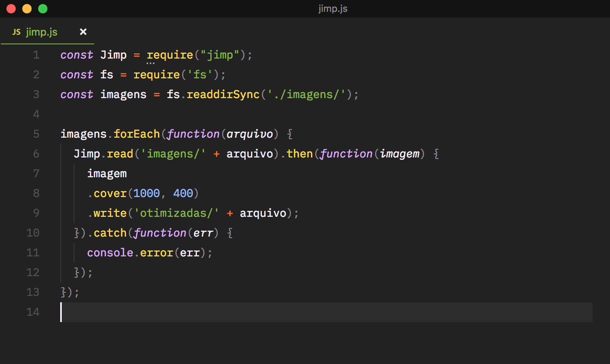
Task: Click then method on line 6
Action: (x=299, y=154)
